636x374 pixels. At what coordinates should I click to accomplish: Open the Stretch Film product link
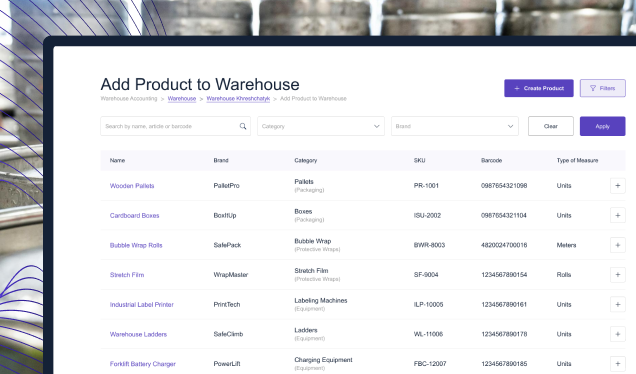[x=127, y=275]
